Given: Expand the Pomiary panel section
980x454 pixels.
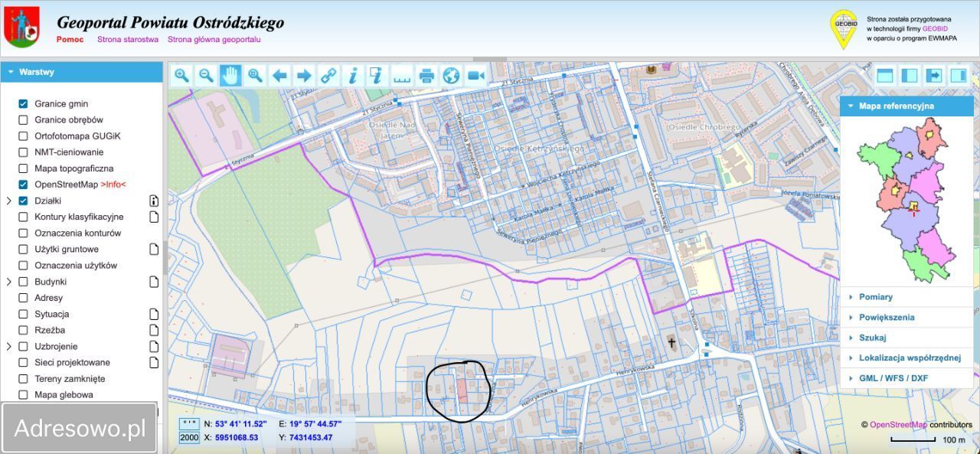Looking at the screenshot, I should tap(875, 297).
